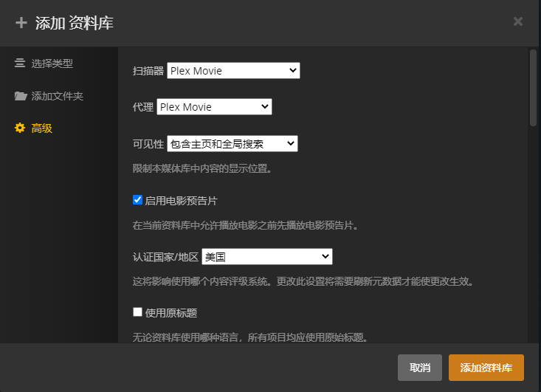Click the 认证国家/地区 label

pos(165,257)
